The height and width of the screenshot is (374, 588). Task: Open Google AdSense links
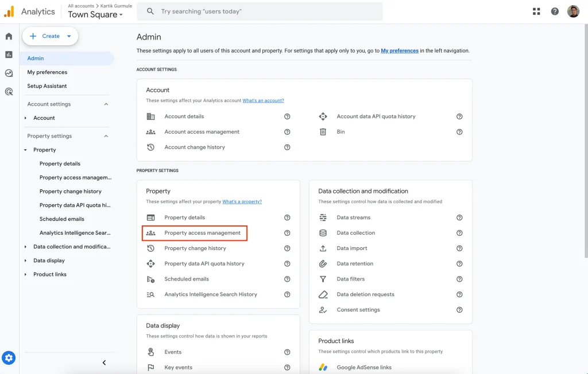pos(363,367)
